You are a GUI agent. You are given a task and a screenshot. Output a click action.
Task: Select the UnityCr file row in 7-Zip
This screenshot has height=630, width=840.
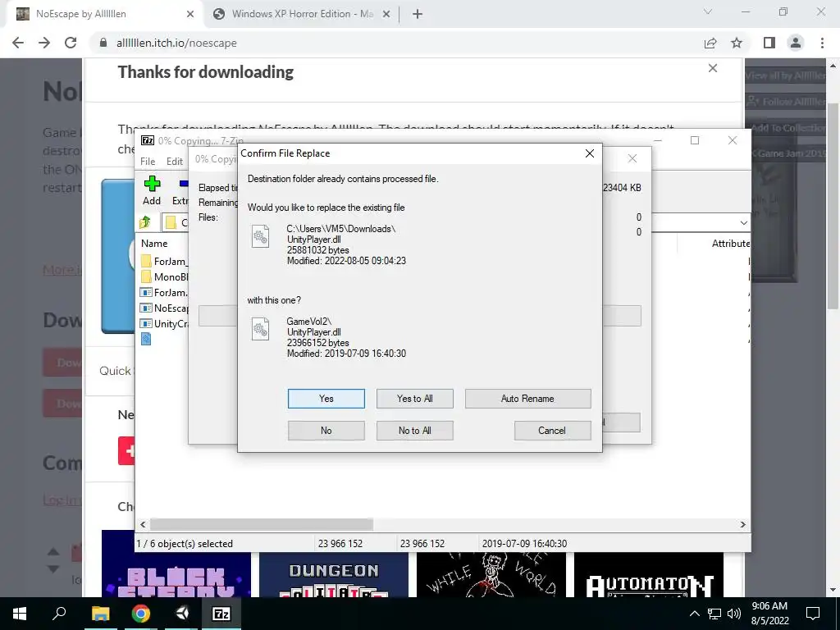pos(164,323)
